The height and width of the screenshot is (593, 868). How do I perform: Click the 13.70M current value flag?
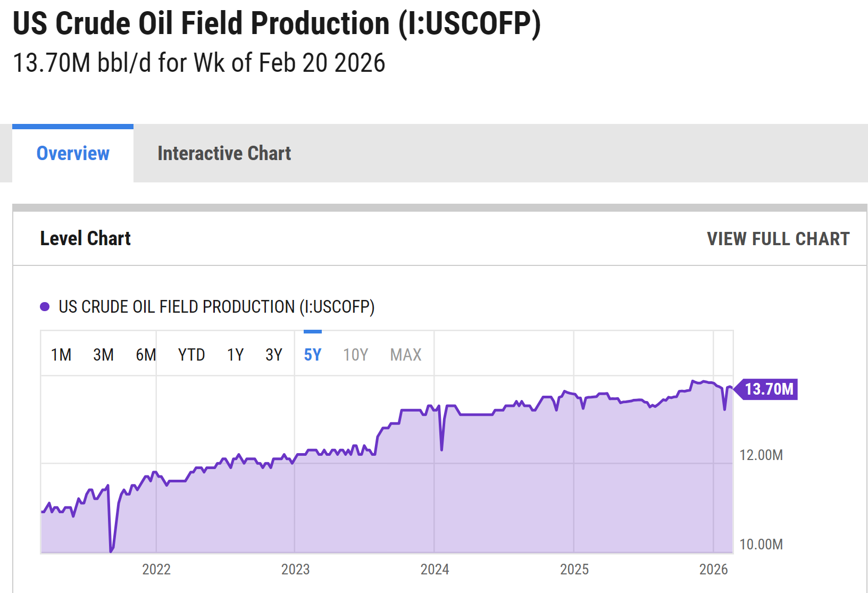(x=768, y=389)
